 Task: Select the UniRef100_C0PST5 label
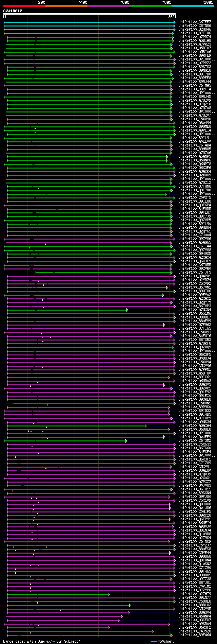(195, 198)
